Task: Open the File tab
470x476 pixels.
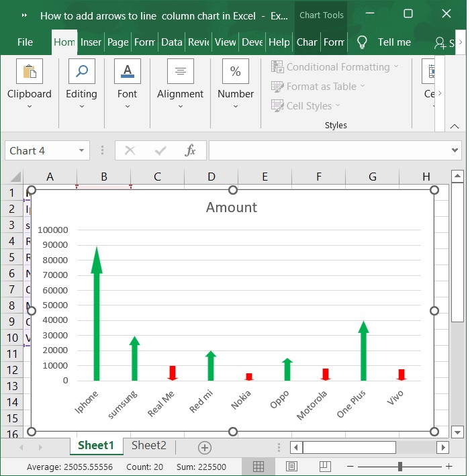Action: (25, 42)
